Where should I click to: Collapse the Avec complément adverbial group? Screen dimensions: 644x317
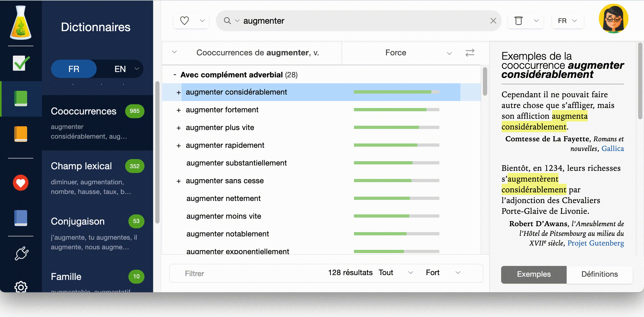(x=175, y=75)
